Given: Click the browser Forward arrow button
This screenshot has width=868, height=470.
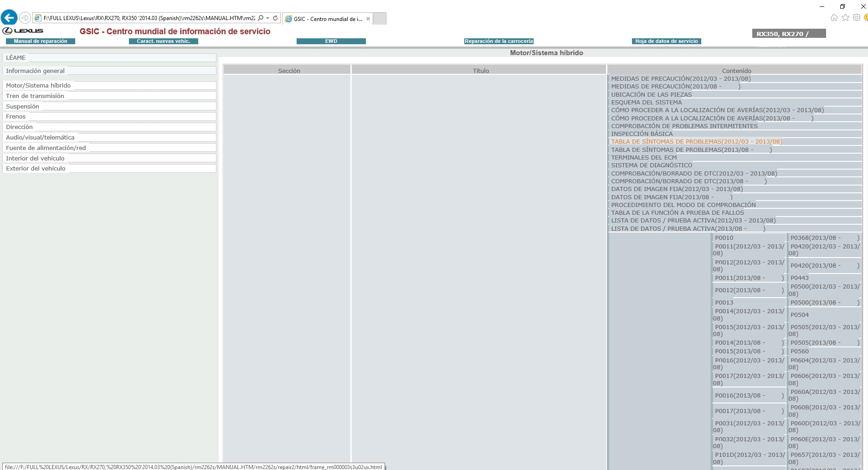Looking at the screenshot, I should (x=25, y=18).
